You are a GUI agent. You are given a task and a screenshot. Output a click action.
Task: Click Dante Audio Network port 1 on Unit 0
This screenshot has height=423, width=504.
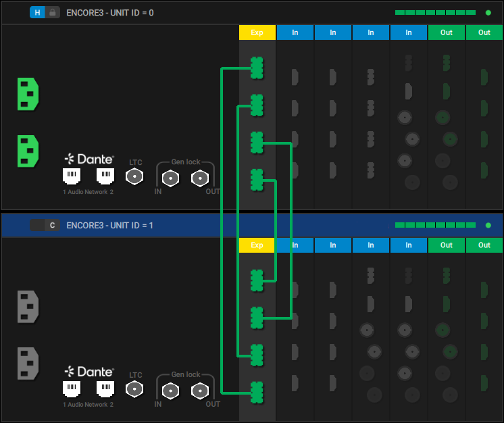(x=72, y=176)
